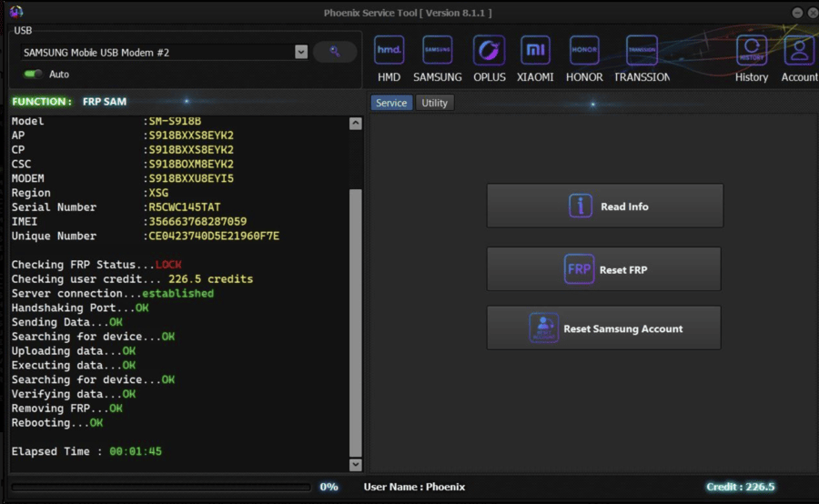Click the Credit : 226.5 status text
This screenshot has height=504, width=819.
741,487
